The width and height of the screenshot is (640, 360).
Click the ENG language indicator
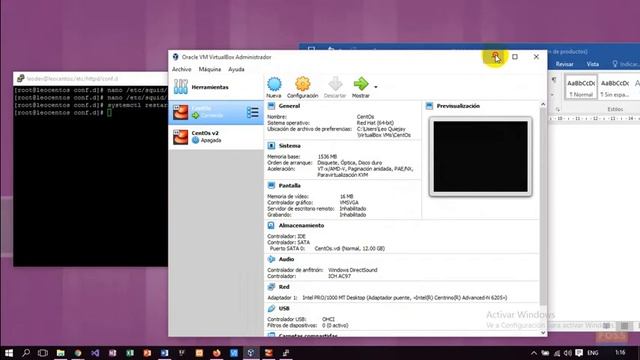(x=593, y=353)
